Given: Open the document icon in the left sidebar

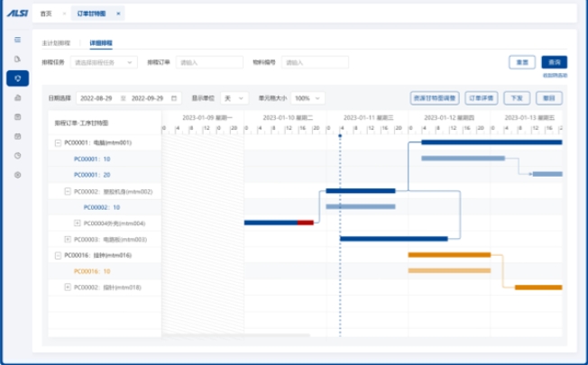Looking at the screenshot, I should 17,59.
